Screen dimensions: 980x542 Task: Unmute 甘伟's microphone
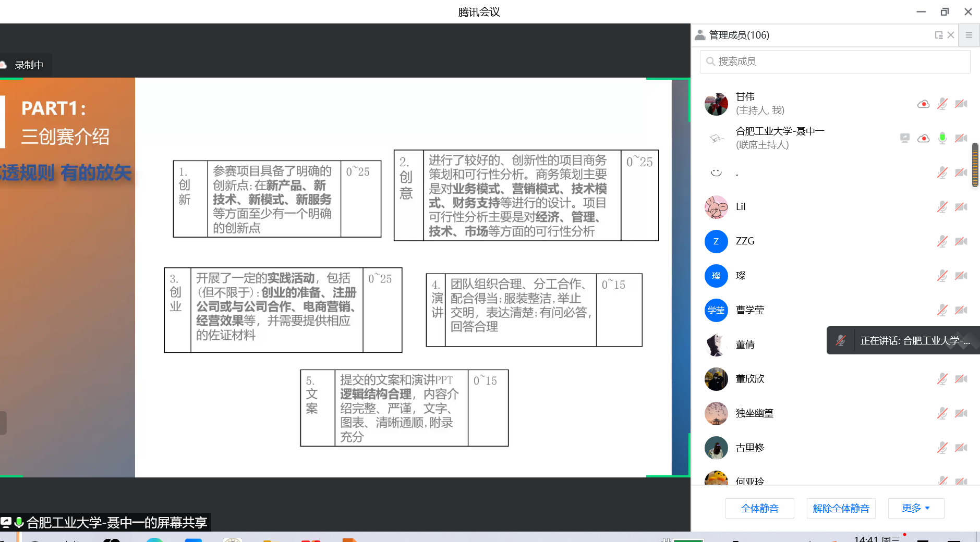point(942,104)
